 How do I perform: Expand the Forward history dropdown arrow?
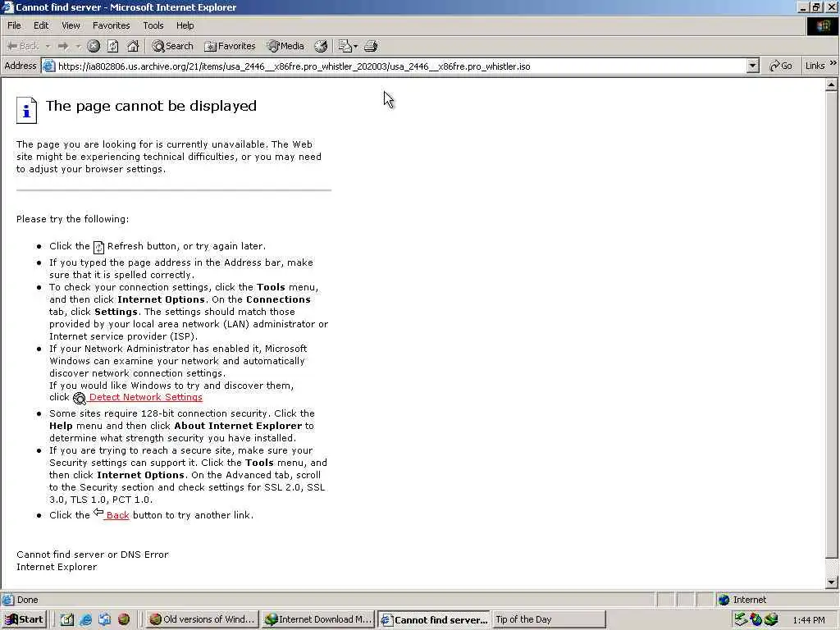pos(78,46)
